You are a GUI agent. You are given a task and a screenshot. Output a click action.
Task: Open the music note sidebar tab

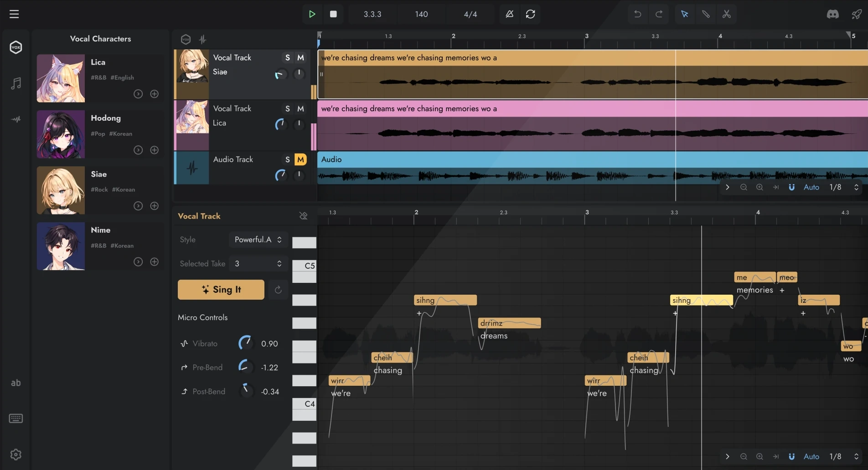pyautogui.click(x=16, y=83)
